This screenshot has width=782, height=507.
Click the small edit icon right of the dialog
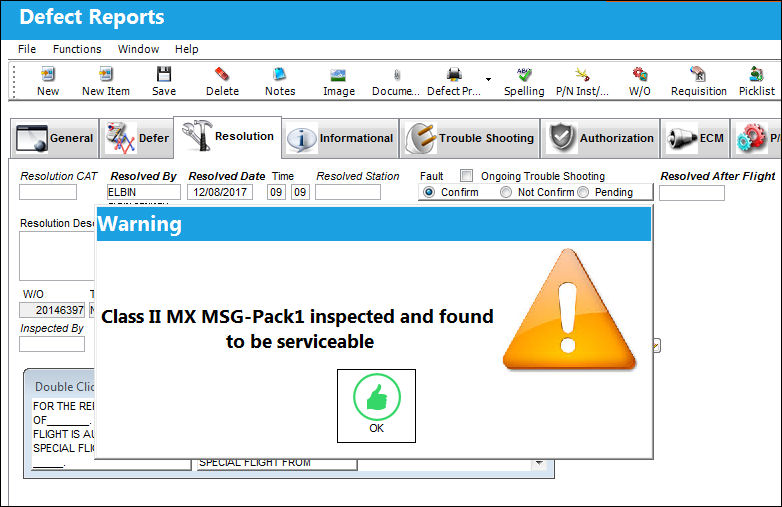click(657, 345)
